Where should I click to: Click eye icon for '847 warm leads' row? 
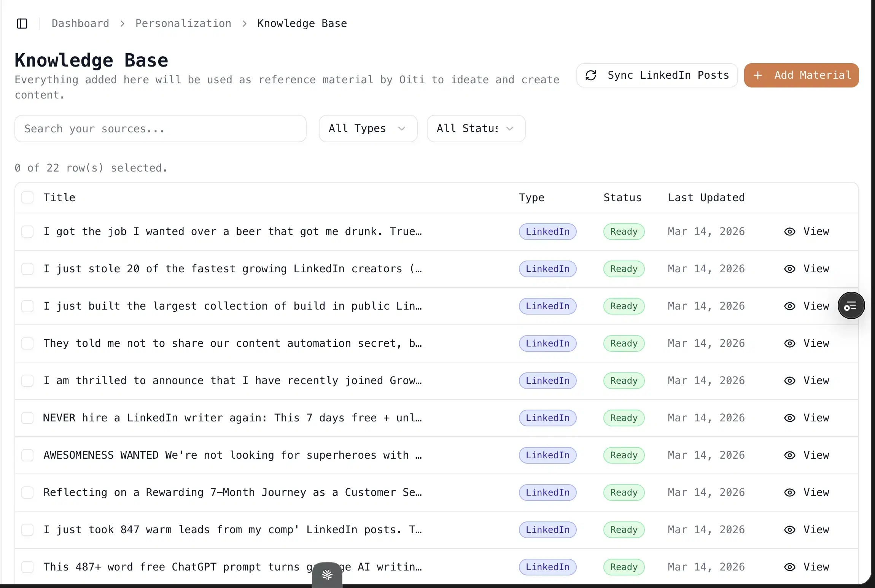point(790,530)
